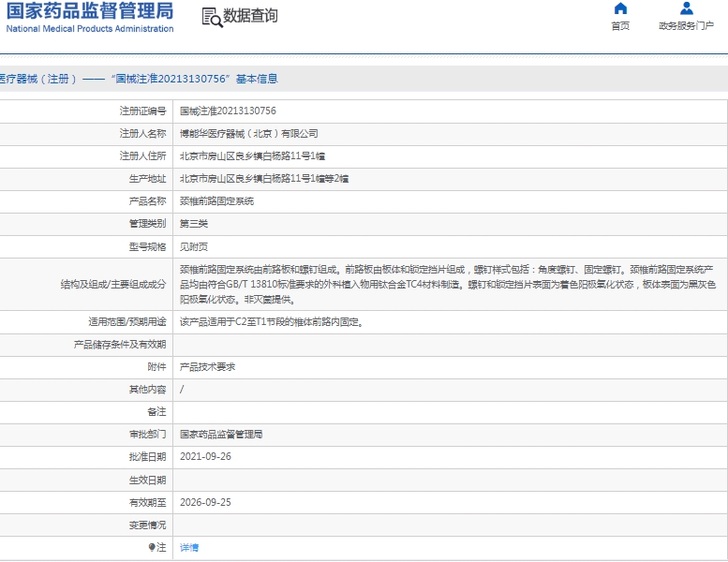Image resolution: width=728 pixels, height=562 pixels.
Task: Click the 政务服务门户 text label
Action: click(x=686, y=26)
